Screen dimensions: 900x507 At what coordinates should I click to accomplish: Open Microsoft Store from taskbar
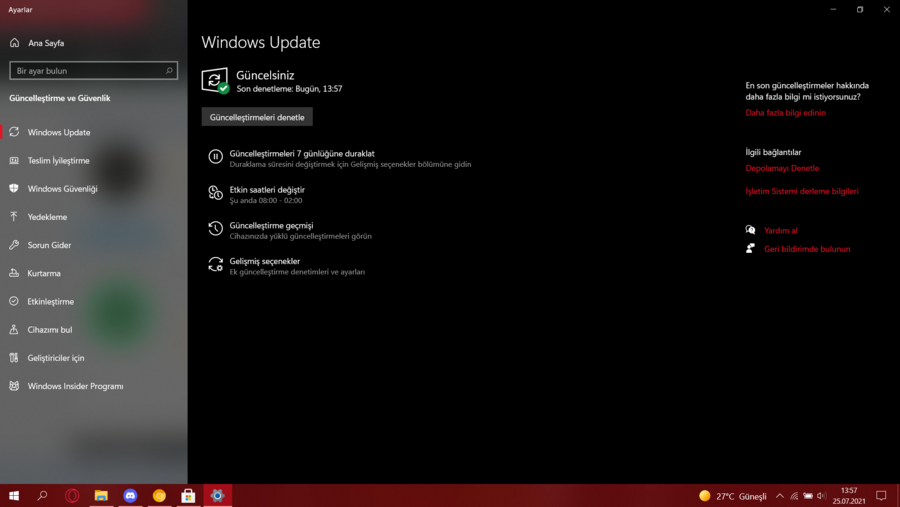188,496
